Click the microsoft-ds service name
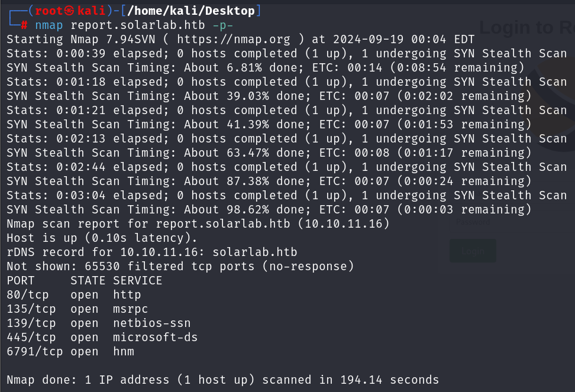This screenshot has height=392, width=575. (x=155, y=337)
